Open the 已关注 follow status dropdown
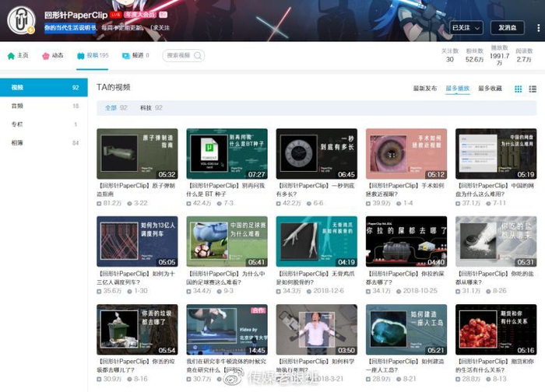The height and width of the screenshot is (392, 545). (465, 27)
